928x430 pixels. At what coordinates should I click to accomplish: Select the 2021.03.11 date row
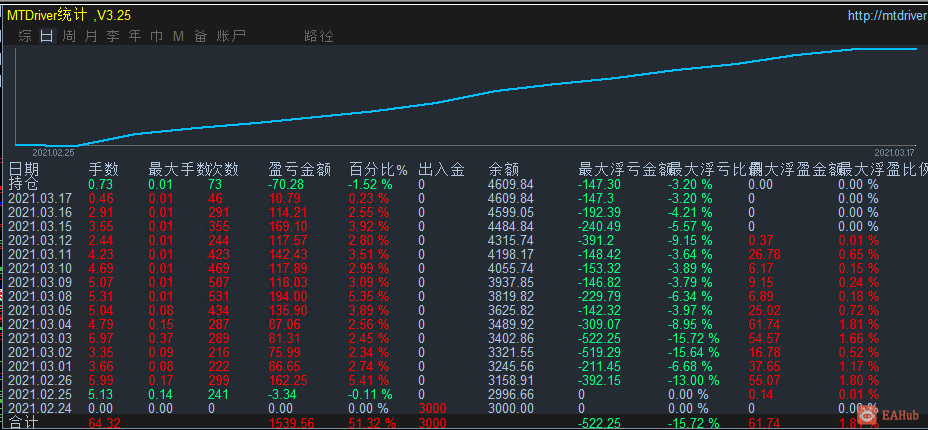(40, 254)
